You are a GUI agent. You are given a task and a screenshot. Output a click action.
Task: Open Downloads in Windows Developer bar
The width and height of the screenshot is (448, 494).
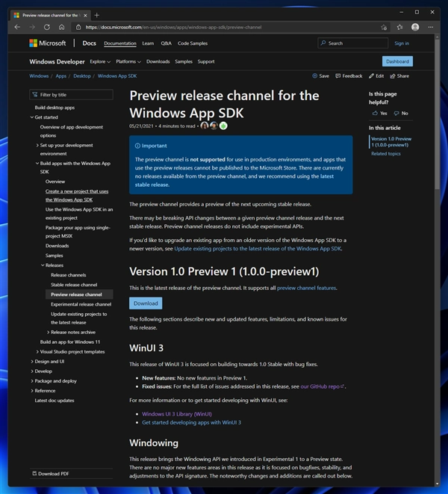click(x=158, y=61)
